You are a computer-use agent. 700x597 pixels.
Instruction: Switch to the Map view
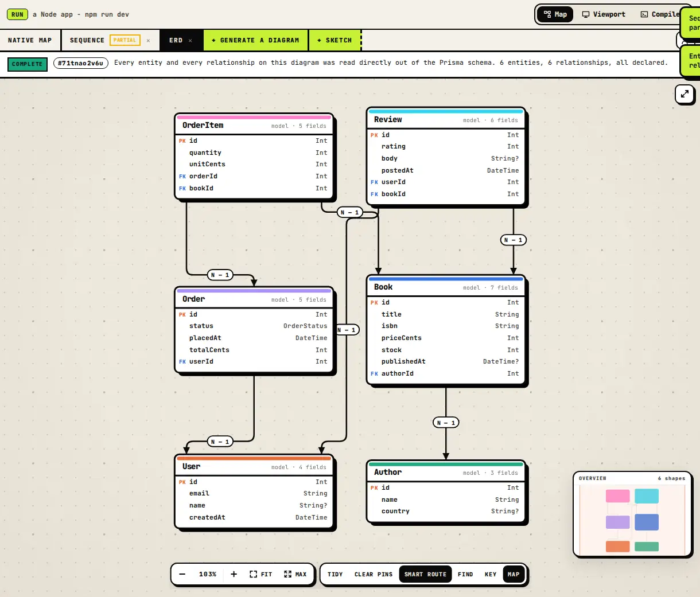click(555, 14)
